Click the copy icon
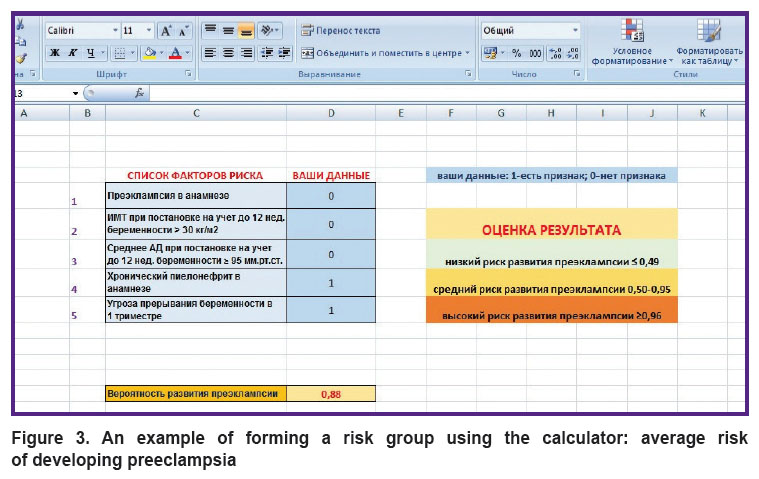Screen dimensions: 759x479 [x=20, y=42]
